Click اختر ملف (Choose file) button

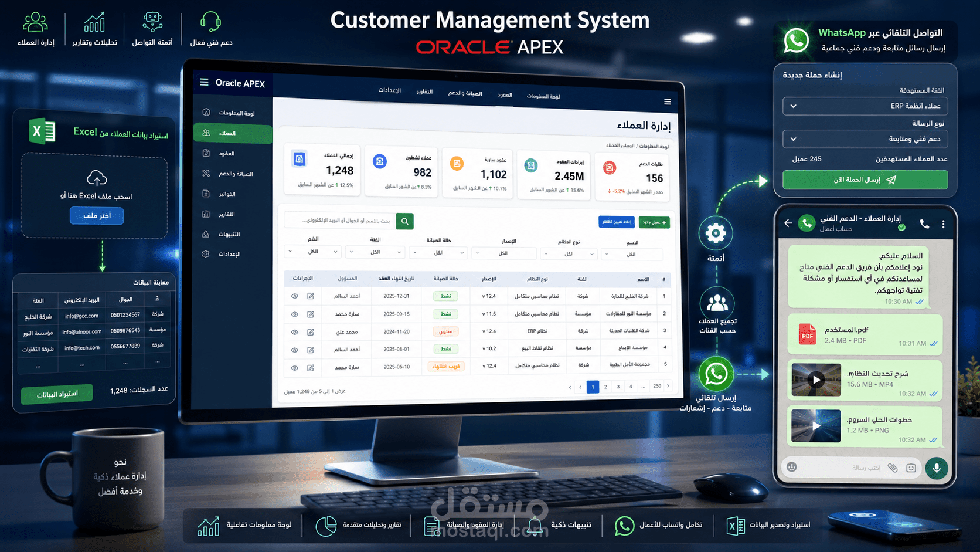click(x=97, y=216)
